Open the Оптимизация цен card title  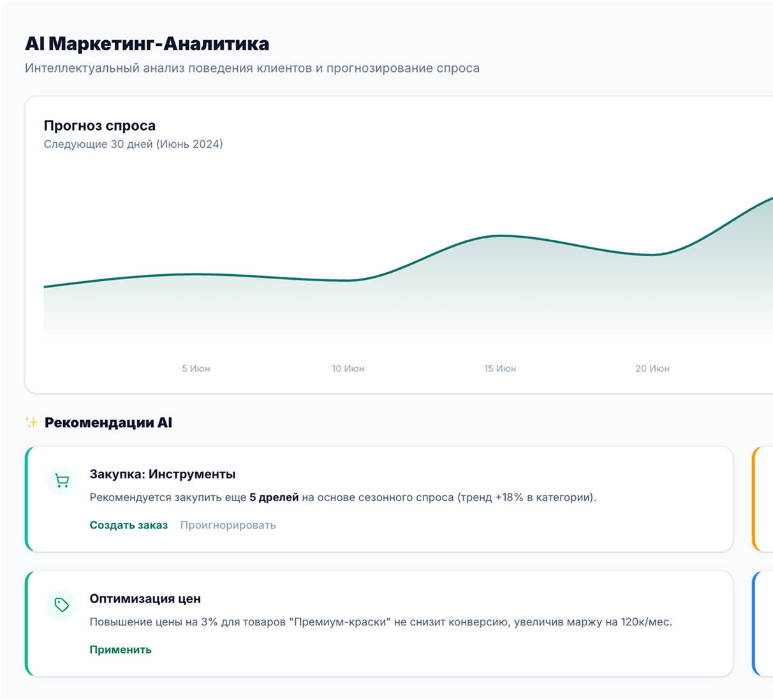[x=145, y=599]
